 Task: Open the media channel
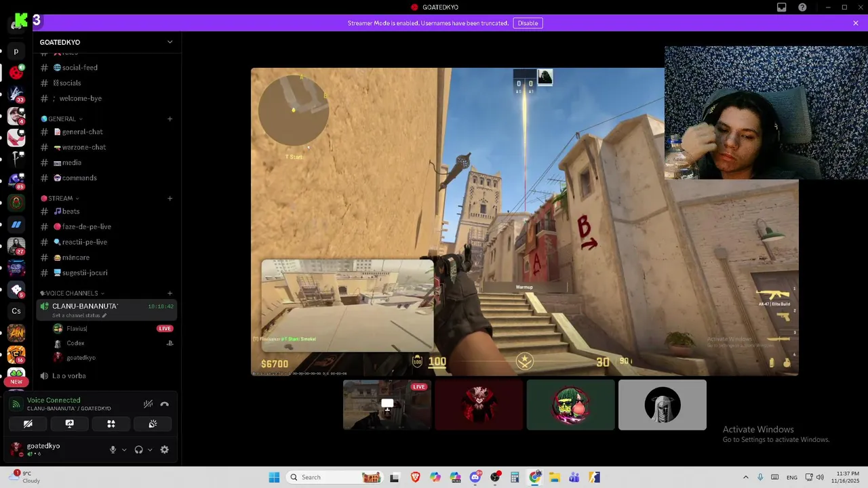click(x=106, y=163)
